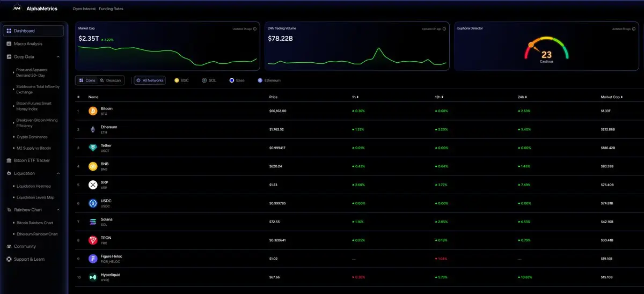Viewport: 644px width, 294px height.
Task: Click the Deep Data sidebar icon
Action: click(x=9, y=56)
